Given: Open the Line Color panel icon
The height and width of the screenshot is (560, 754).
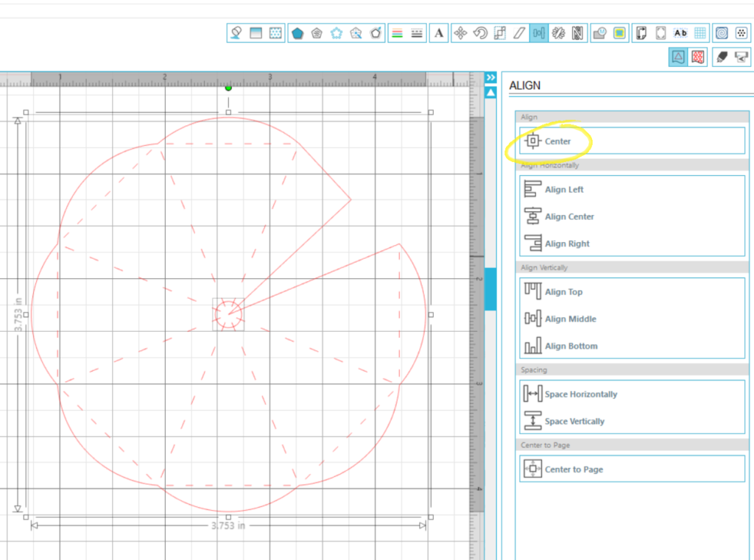Looking at the screenshot, I should 398,33.
